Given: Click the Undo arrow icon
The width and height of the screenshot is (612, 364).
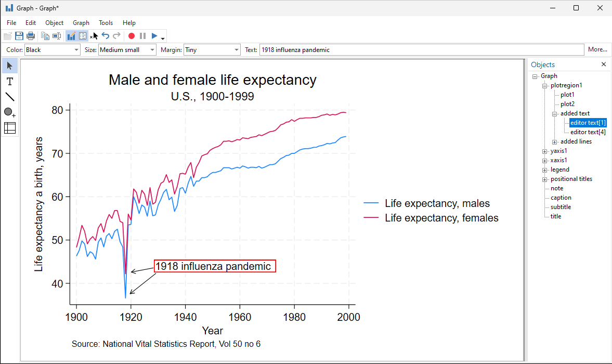Looking at the screenshot, I should (106, 36).
